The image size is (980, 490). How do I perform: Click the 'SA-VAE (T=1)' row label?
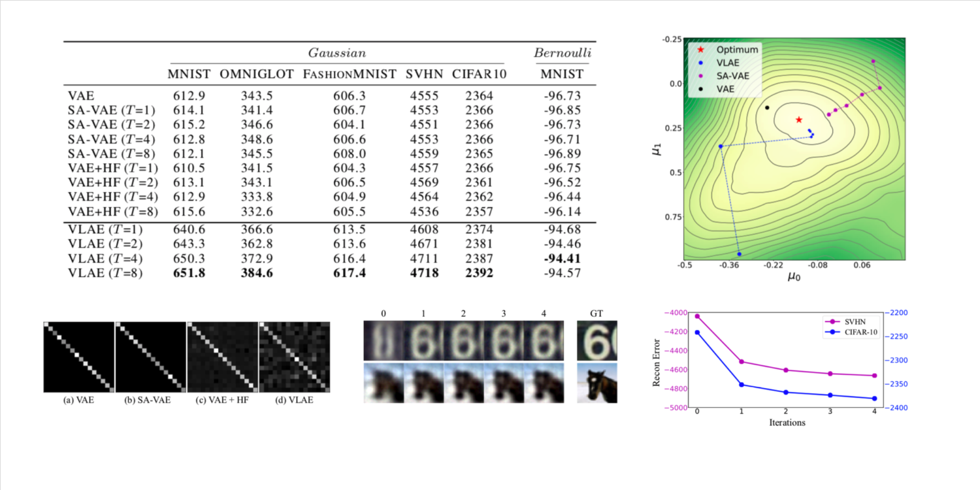click(112, 110)
